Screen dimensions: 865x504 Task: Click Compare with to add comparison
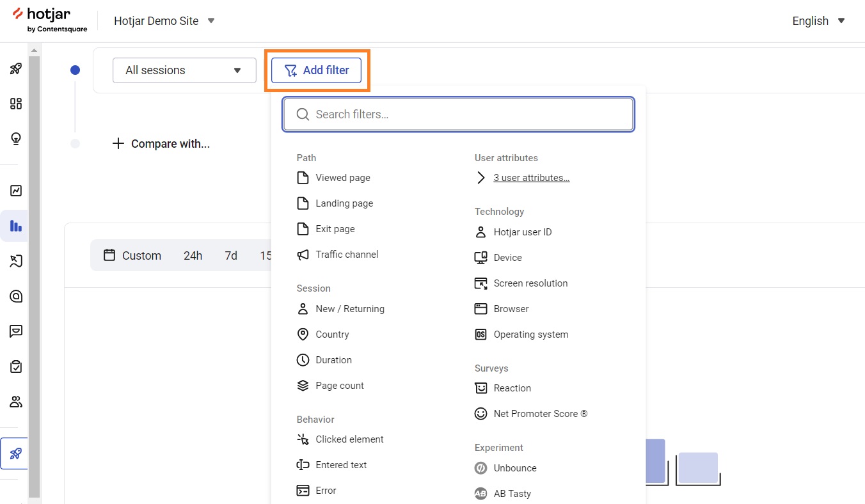[x=161, y=143]
